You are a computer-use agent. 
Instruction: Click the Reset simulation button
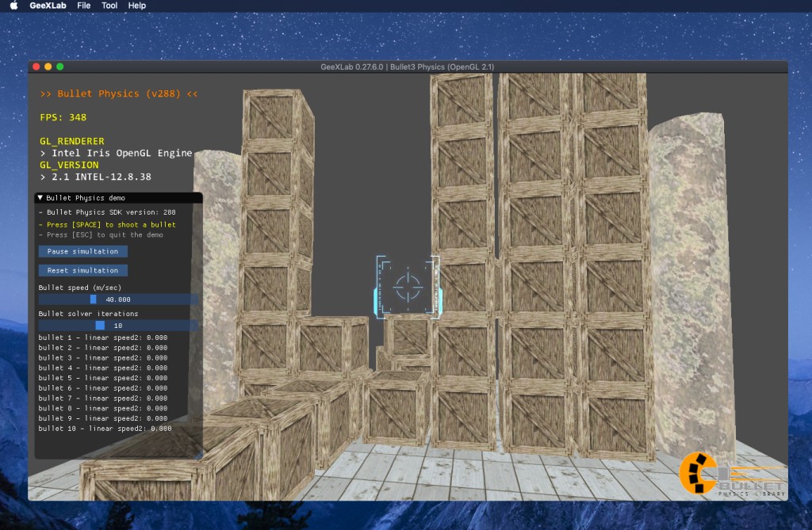[x=82, y=270]
